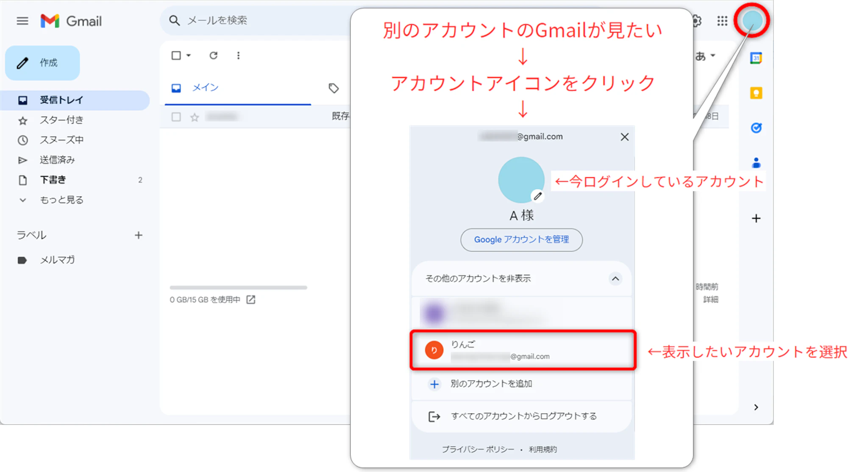Click the plus icon to create label

click(138, 235)
